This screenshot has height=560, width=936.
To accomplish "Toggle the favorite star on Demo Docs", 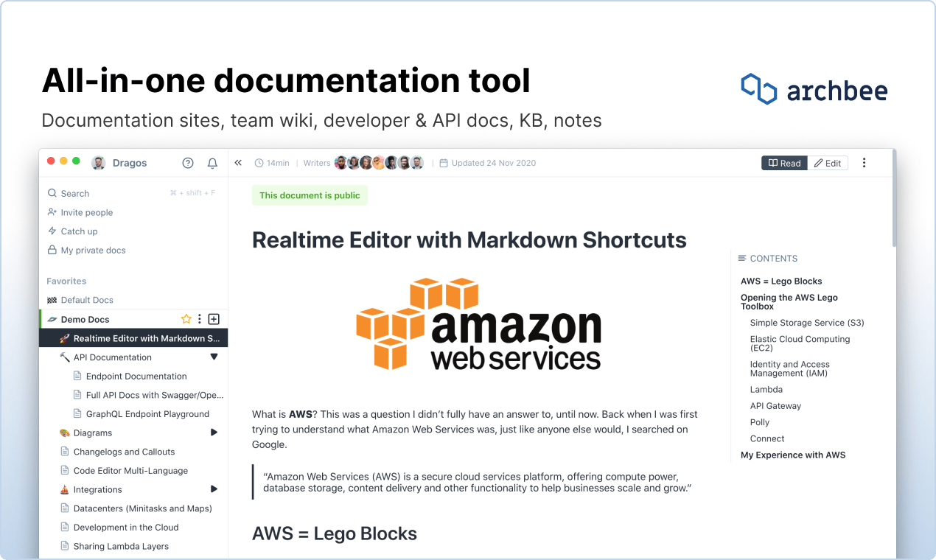I will click(186, 319).
